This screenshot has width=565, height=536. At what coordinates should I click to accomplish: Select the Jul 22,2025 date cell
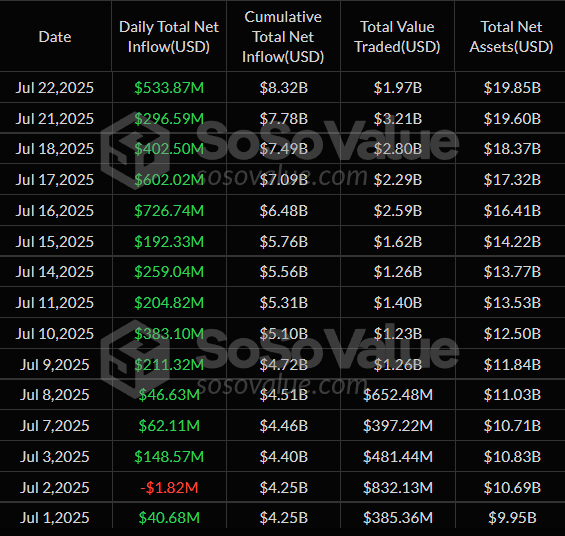(x=55, y=88)
